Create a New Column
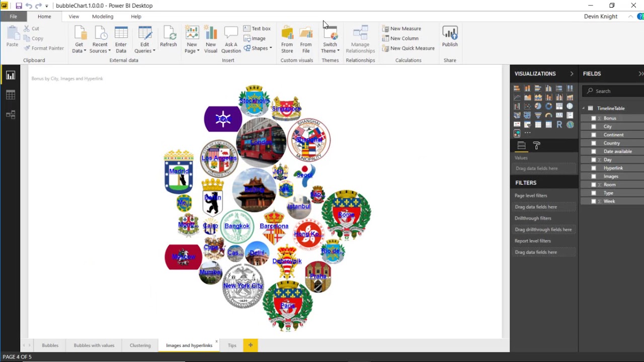The width and height of the screenshot is (644, 362). (x=400, y=39)
